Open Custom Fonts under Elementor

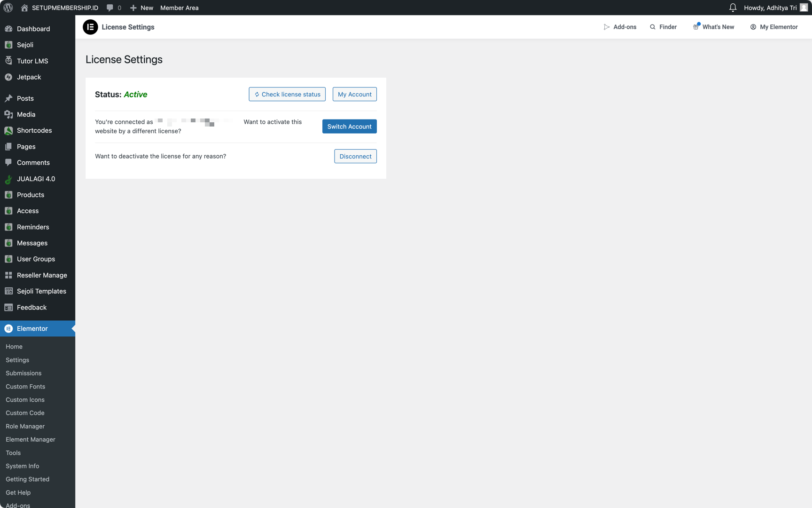coord(25,386)
